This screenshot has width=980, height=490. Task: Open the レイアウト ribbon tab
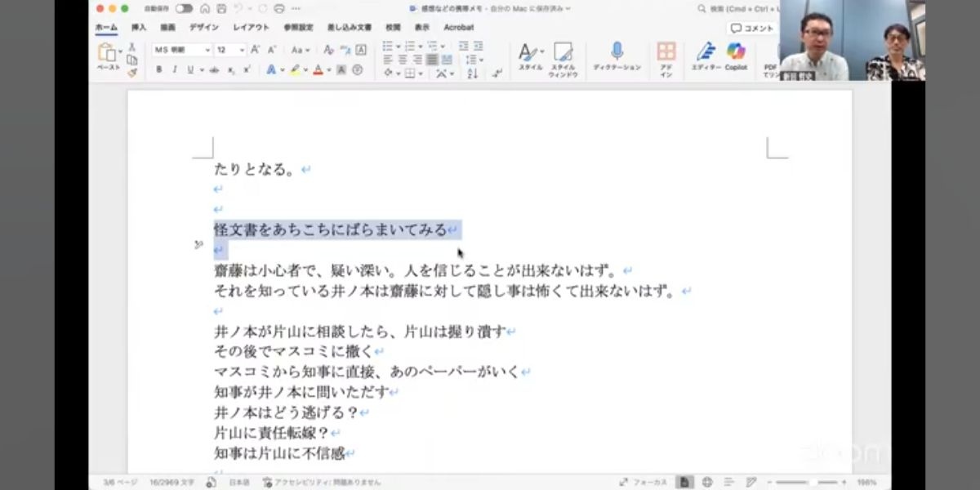251,27
